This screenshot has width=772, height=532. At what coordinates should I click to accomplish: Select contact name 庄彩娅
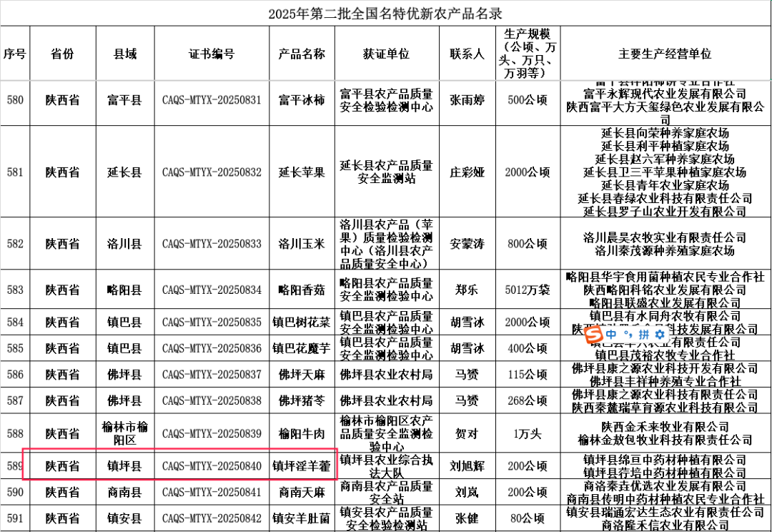coord(467,172)
